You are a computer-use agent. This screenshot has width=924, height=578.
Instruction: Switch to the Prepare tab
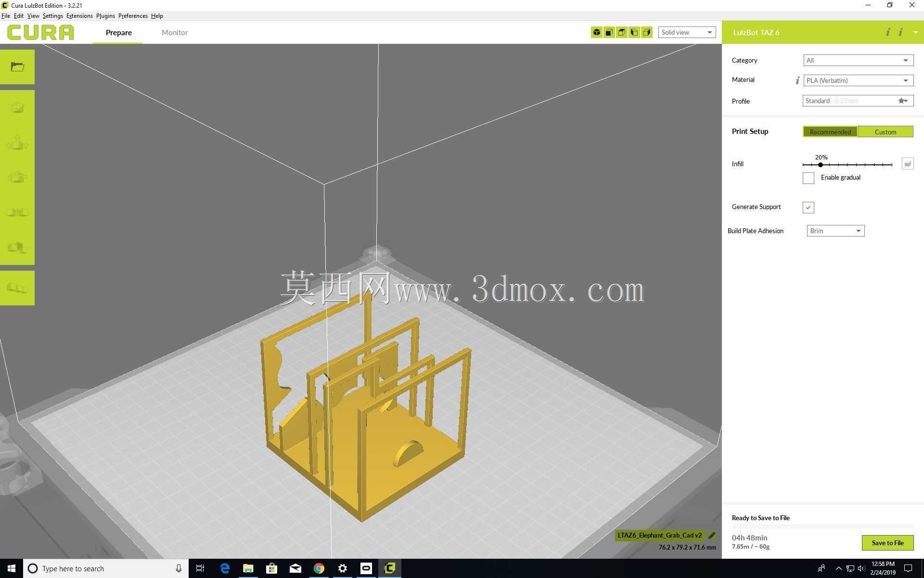pyautogui.click(x=118, y=32)
